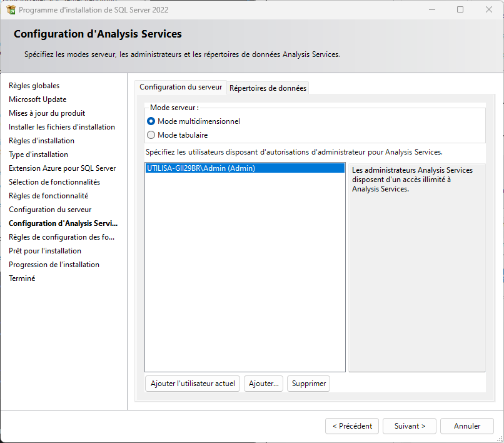Click the Supprimer button

click(308, 384)
